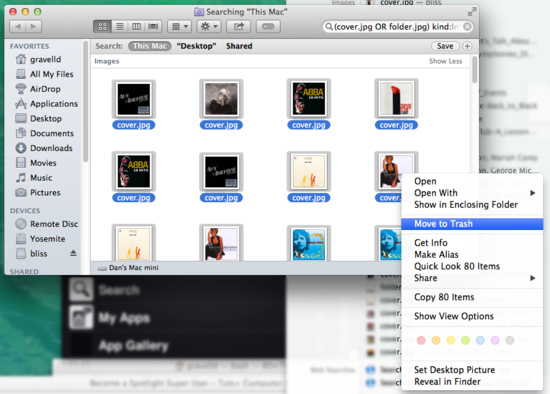Open the Action gear menu
Screen dimensions: 550x394
[209, 27]
